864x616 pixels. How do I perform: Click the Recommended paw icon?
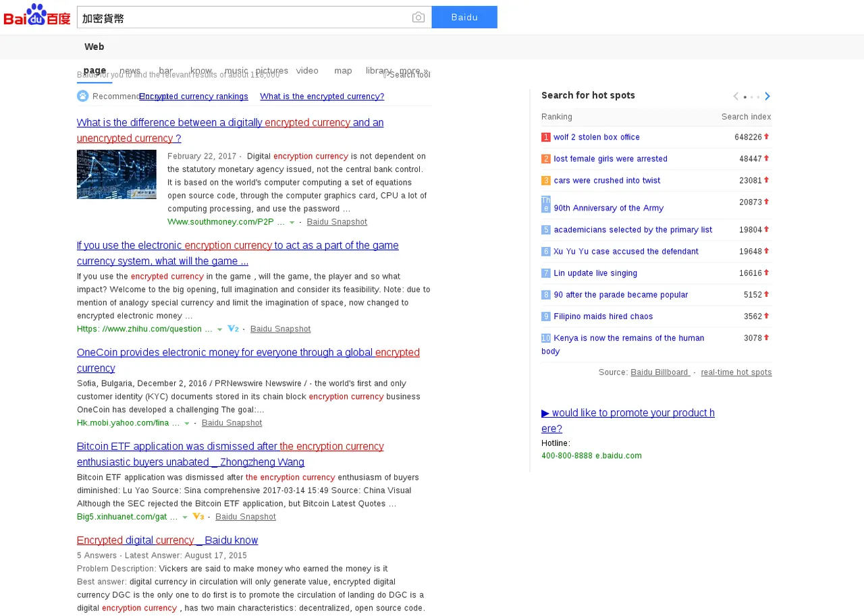pos(83,96)
